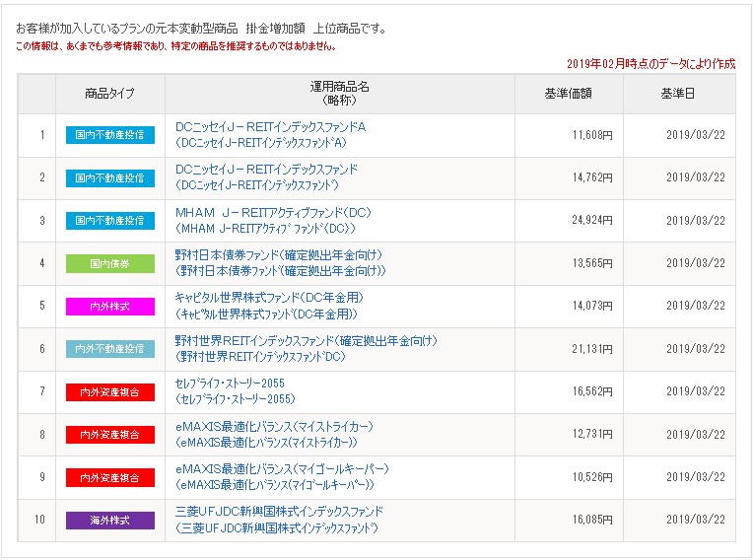Click the purple 海外株式 badge
Image resolution: width=753 pixels, height=560 pixels.
pyautogui.click(x=110, y=521)
